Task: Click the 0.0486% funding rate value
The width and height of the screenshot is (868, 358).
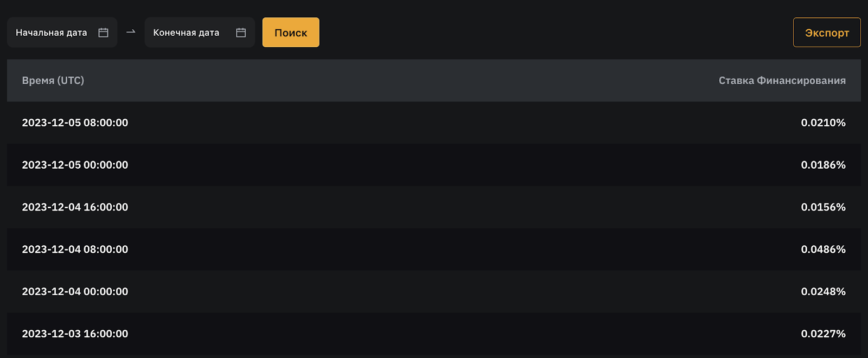Action: [823, 250]
